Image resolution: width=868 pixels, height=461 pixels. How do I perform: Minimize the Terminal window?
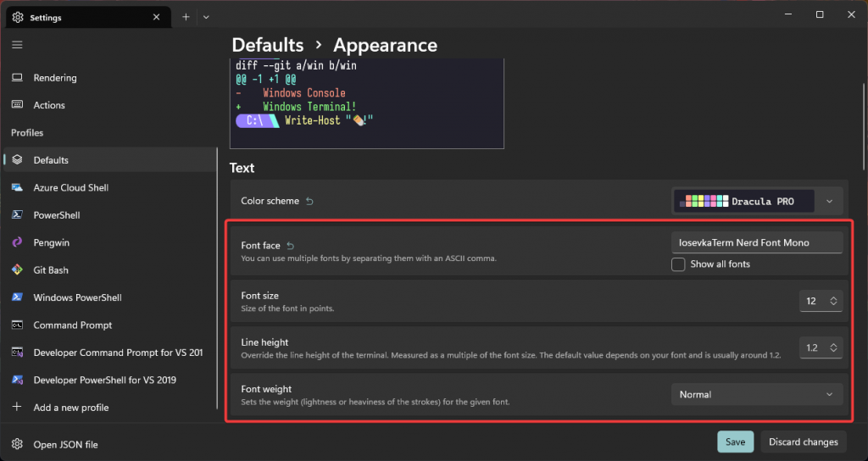coord(788,14)
